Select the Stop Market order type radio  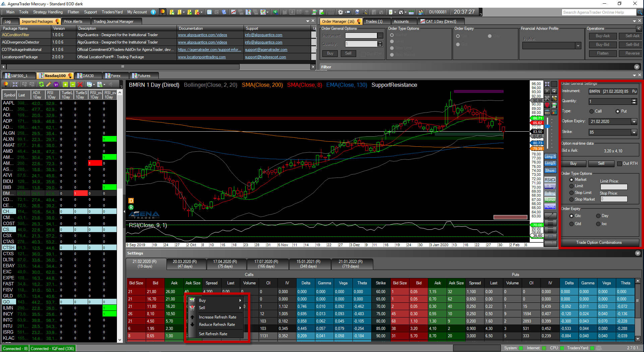coord(572,200)
